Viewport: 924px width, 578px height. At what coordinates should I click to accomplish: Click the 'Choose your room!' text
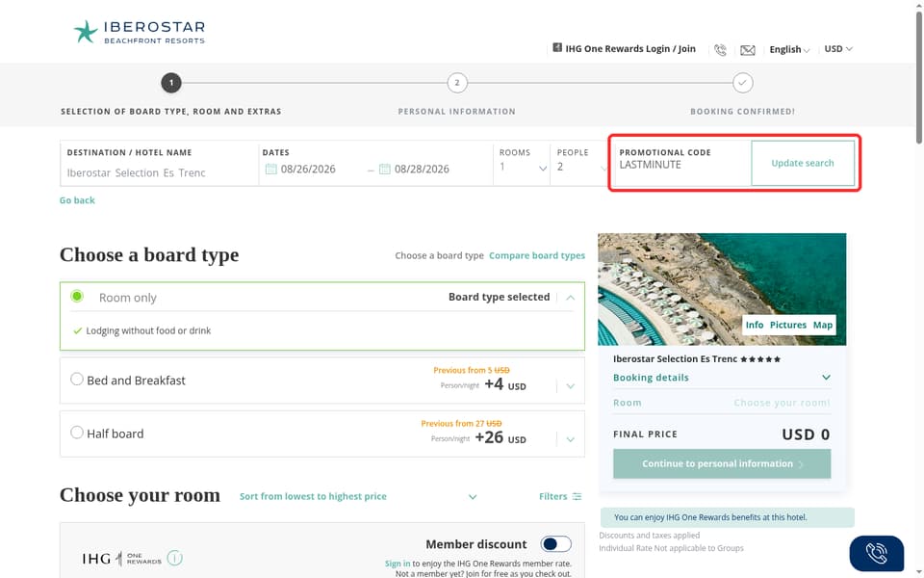782,403
